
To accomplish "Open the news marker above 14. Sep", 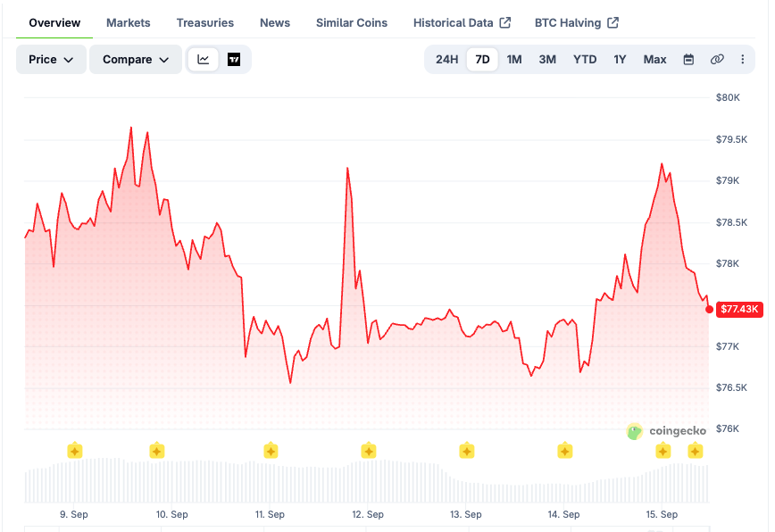I will pos(564,451).
